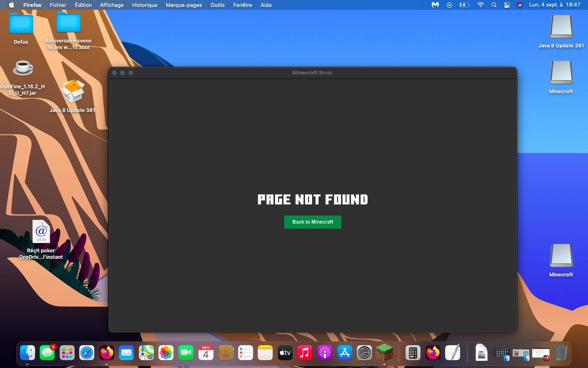
Task: Open Messages with 9 unread badge
Action: coord(47,352)
